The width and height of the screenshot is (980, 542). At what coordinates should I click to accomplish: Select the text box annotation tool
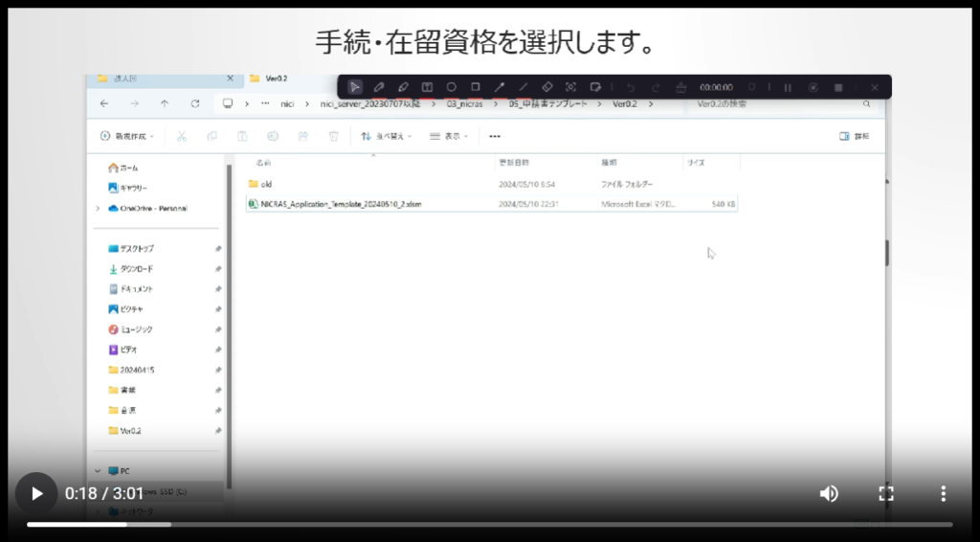click(x=427, y=87)
